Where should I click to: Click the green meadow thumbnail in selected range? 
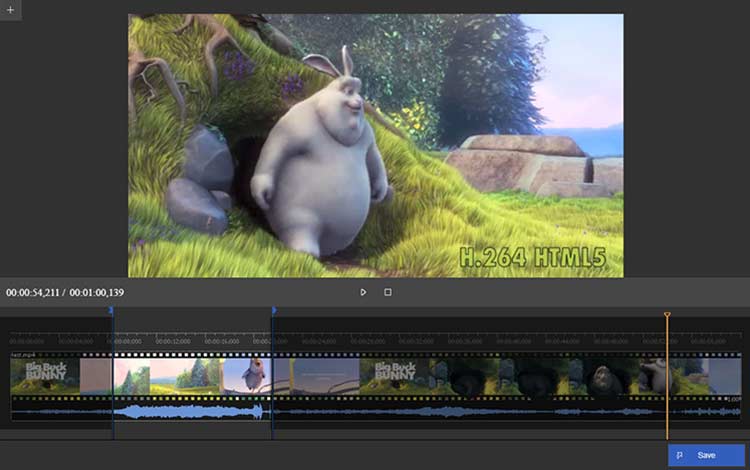[187, 376]
